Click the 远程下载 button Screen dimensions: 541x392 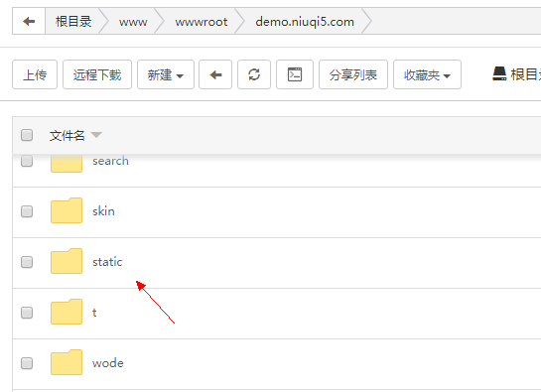click(97, 74)
